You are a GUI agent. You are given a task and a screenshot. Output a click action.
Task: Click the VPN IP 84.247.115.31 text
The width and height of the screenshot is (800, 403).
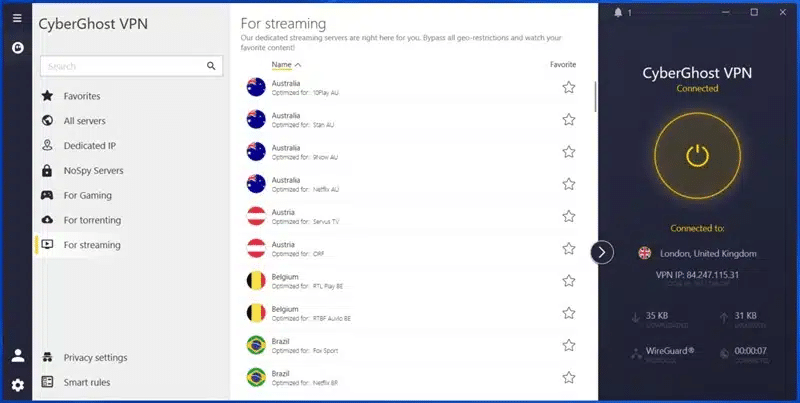pos(697,275)
